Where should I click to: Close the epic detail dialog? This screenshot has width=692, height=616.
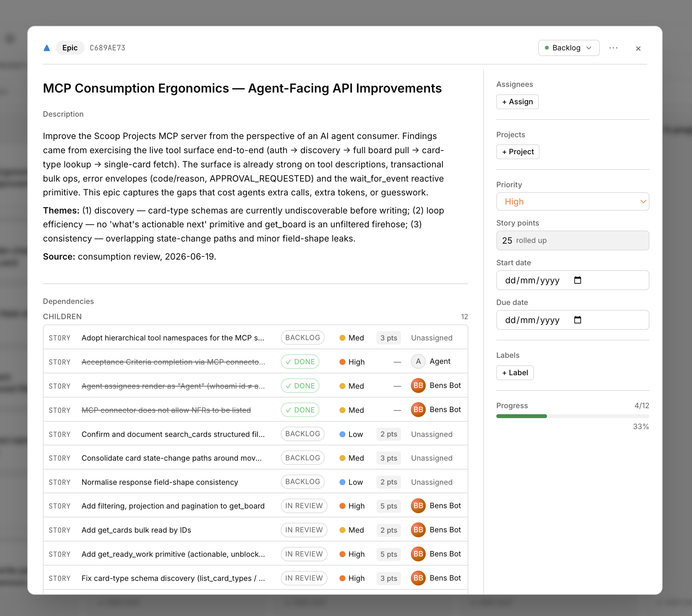point(638,48)
